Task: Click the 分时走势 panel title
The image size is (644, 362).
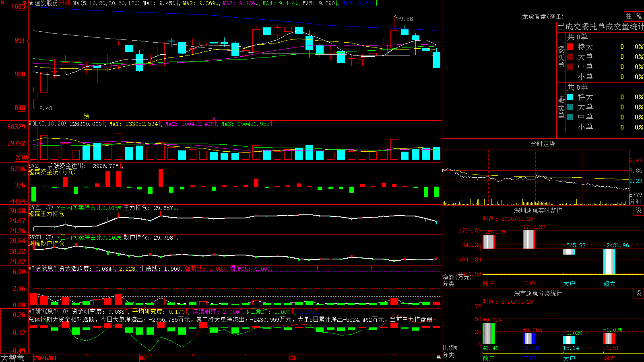Action: 543,144
